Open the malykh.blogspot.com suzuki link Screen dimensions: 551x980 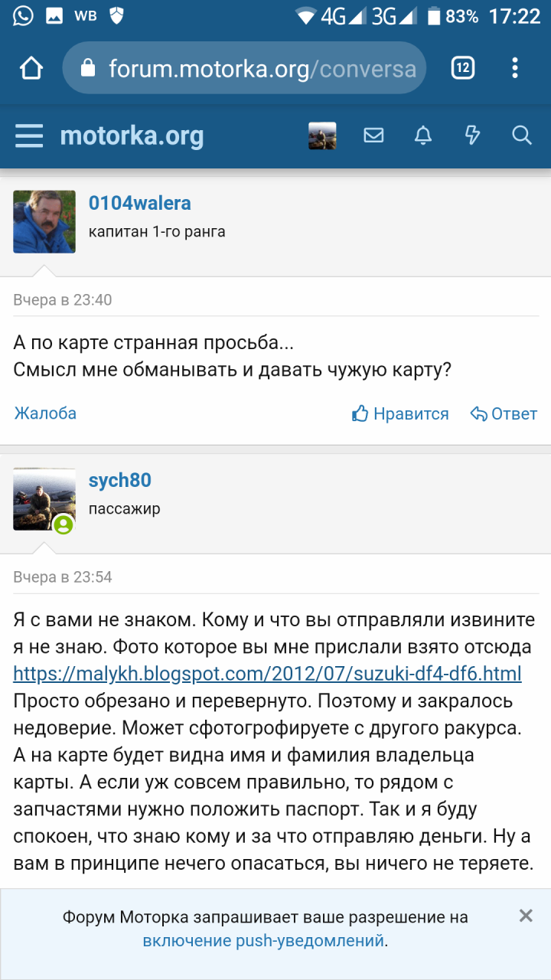[x=268, y=674]
